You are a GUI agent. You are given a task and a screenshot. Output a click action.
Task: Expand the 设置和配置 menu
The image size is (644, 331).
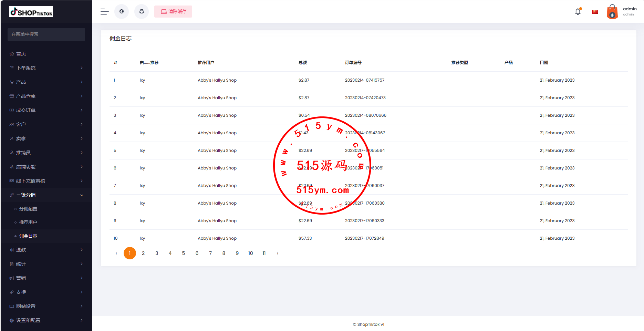tap(46, 320)
